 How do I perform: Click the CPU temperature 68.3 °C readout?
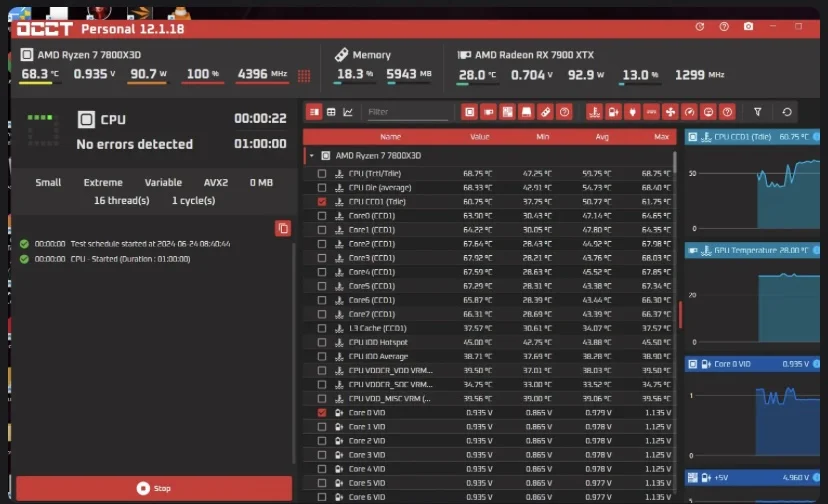[x=40, y=74]
